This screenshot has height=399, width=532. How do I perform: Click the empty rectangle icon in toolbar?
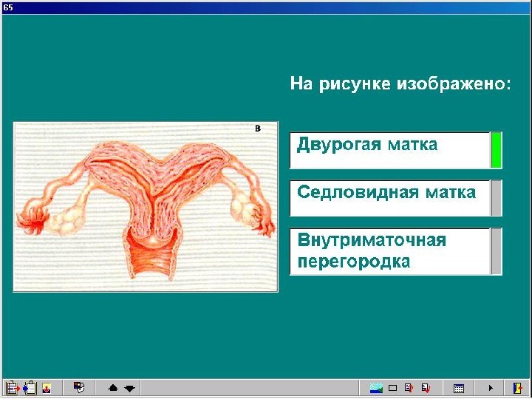click(392, 388)
